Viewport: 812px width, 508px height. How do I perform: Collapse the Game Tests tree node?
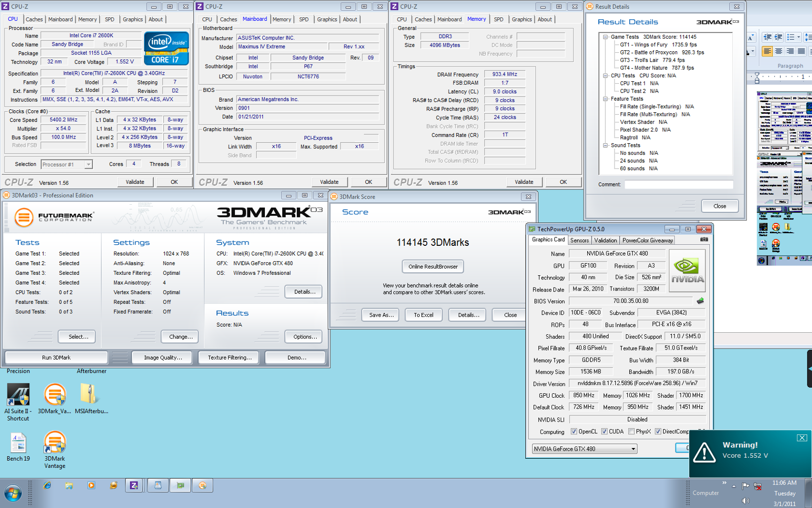pos(605,37)
